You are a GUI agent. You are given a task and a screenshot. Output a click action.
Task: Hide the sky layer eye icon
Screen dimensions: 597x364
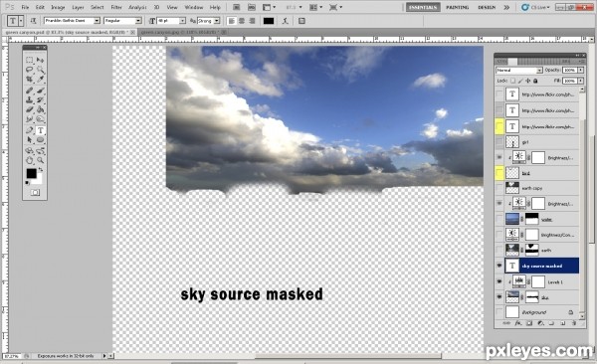coord(499,297)
